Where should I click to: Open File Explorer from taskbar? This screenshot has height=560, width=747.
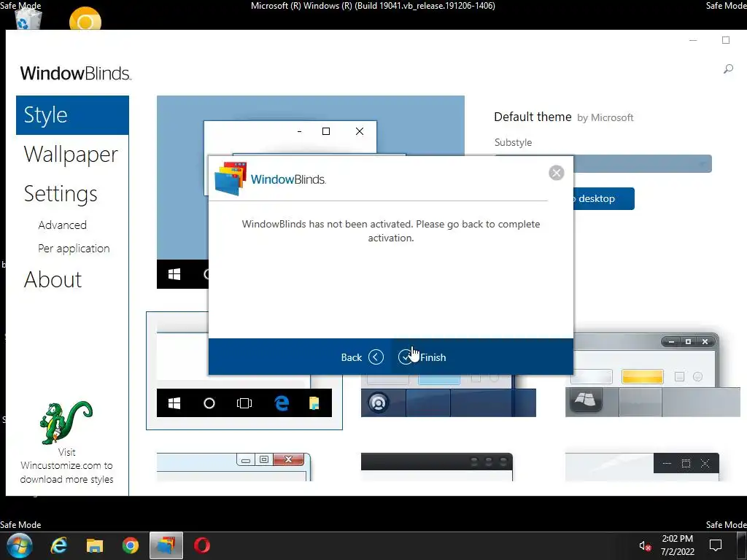point(95,545)
